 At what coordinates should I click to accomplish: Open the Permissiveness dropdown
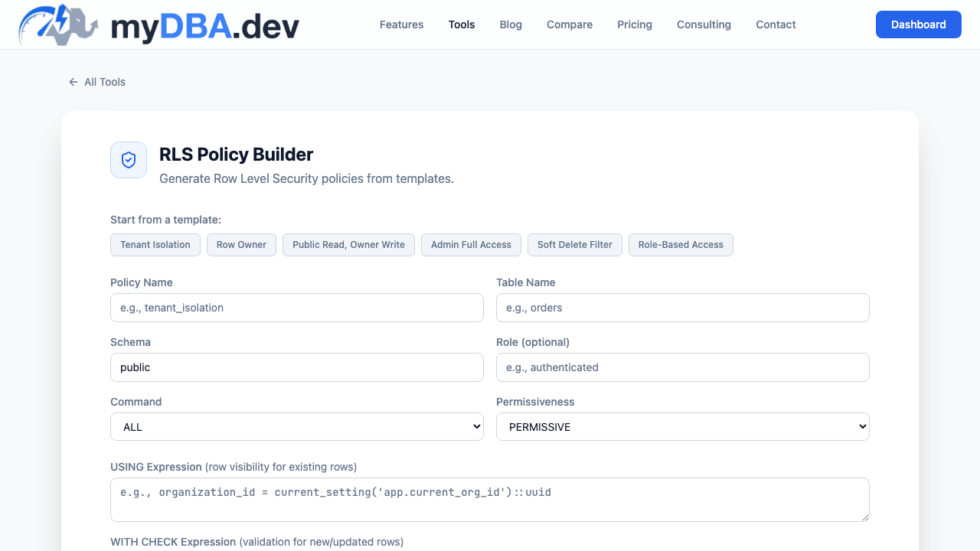(x=683, y=427)
